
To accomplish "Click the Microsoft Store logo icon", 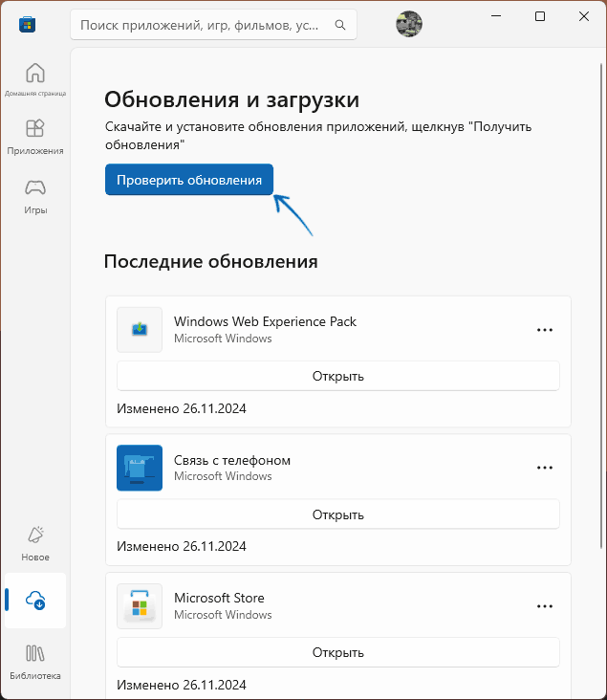I will tap(27, 24).
